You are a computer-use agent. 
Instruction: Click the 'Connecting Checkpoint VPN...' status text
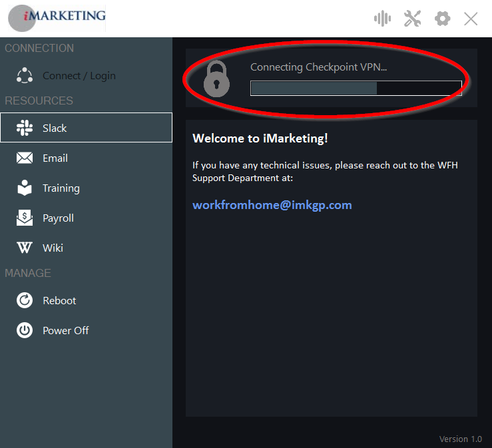[x=318, y=67]
